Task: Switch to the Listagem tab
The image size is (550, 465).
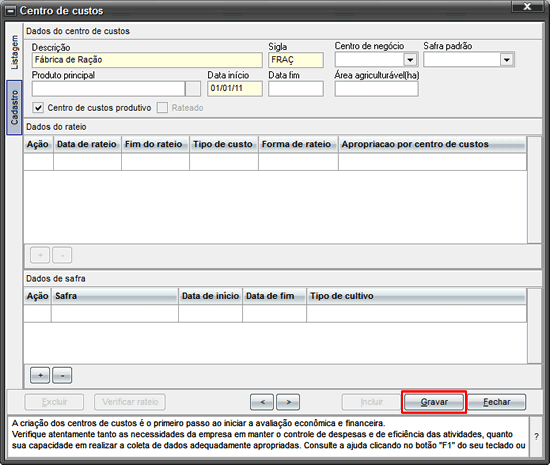Action: 14,52
